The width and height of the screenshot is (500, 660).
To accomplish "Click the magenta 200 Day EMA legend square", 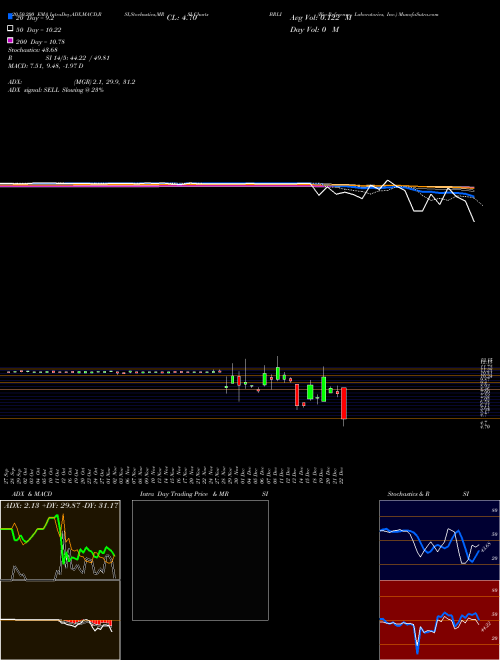I will (x=10, y=40).
